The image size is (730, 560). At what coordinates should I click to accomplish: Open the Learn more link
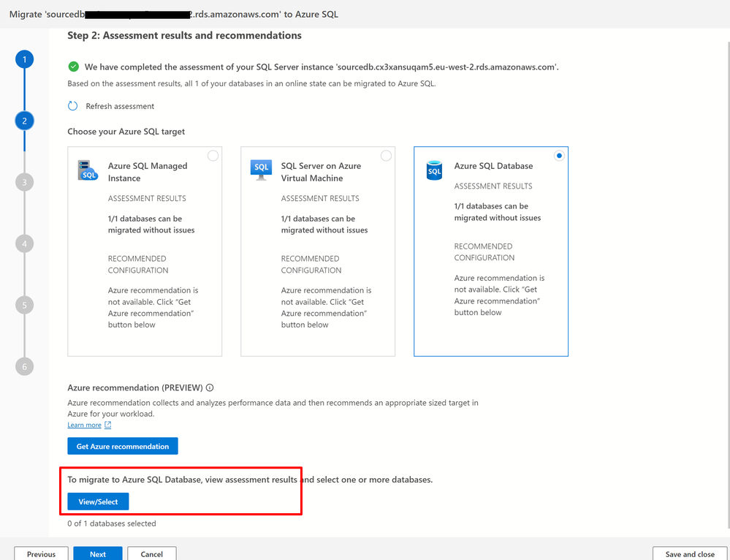click(x=84, y=425)
